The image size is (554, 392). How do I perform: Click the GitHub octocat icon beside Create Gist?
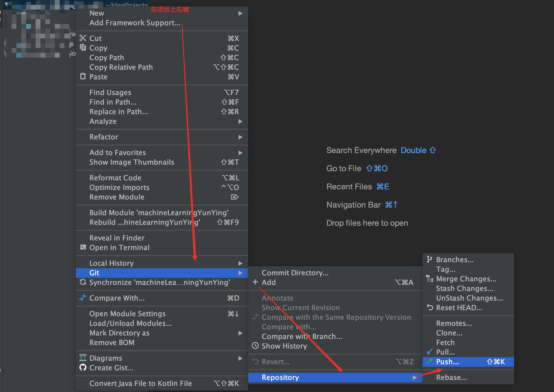pos(83,367)
